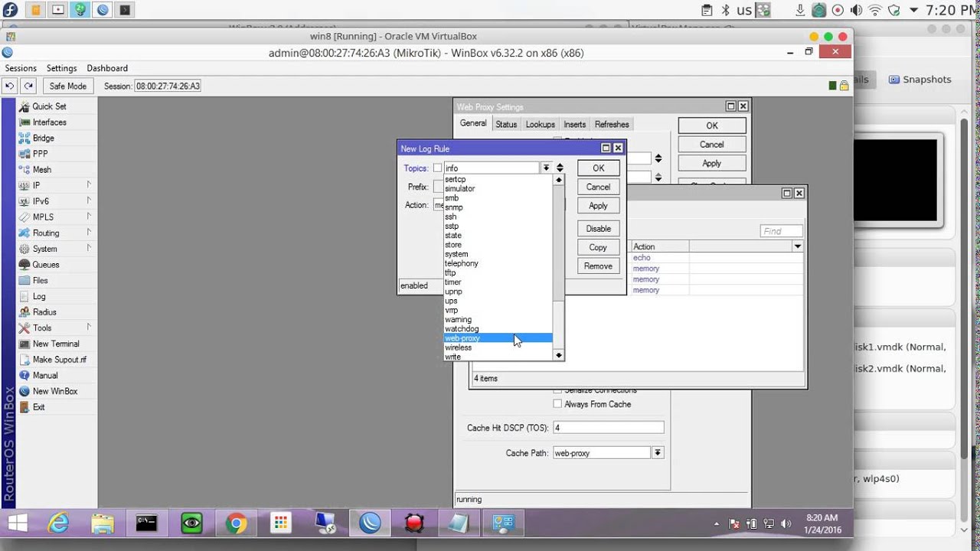
Task: Click the lock icon in WinBox toolbar
Action: pyautogui.click(x=844, y=86)
